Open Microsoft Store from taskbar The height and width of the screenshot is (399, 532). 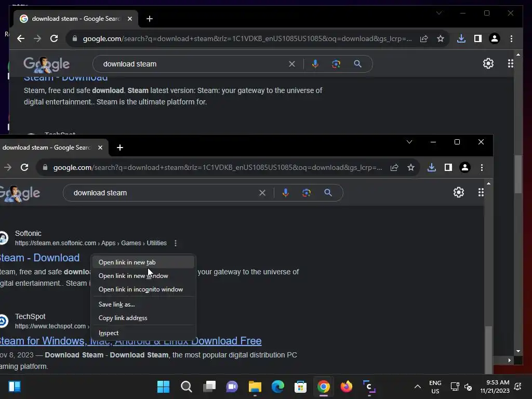point(300,387)
